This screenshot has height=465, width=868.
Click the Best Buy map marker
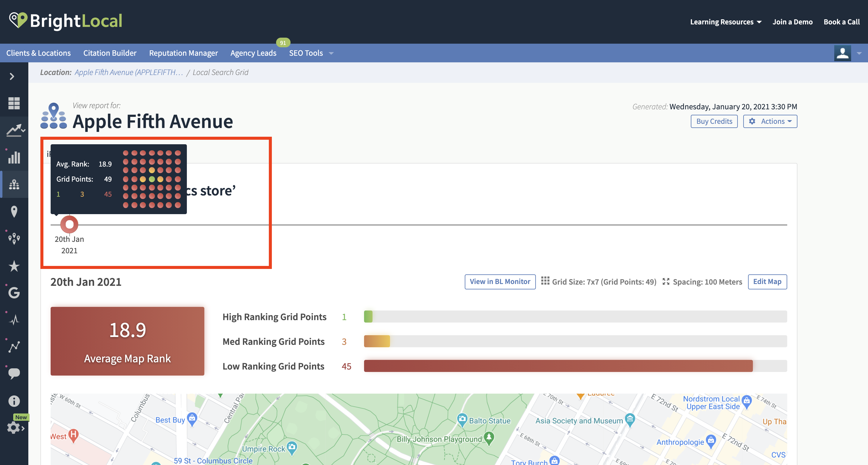192,419
